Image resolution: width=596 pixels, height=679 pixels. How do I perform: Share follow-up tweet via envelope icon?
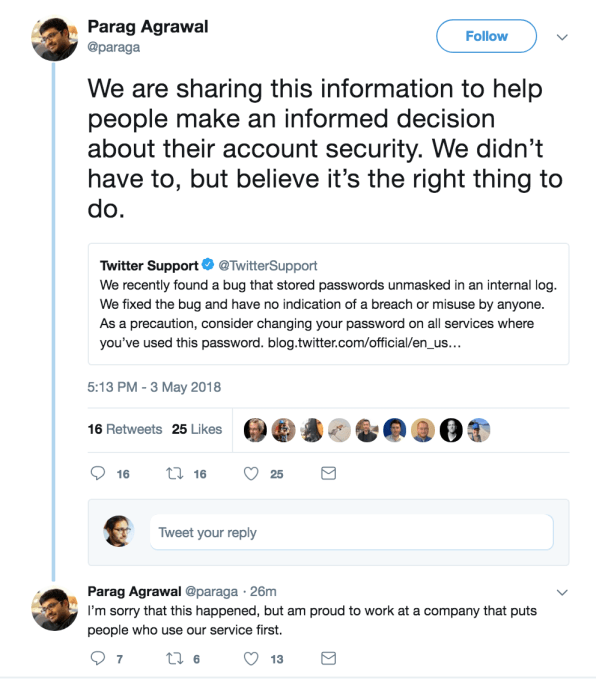(x=328, y=659)
